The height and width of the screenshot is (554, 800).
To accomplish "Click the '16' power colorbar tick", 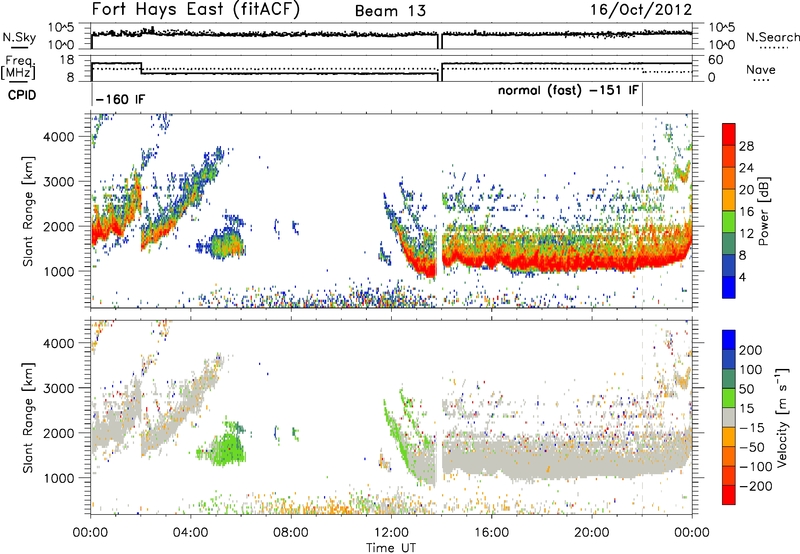I will point(746,212).
